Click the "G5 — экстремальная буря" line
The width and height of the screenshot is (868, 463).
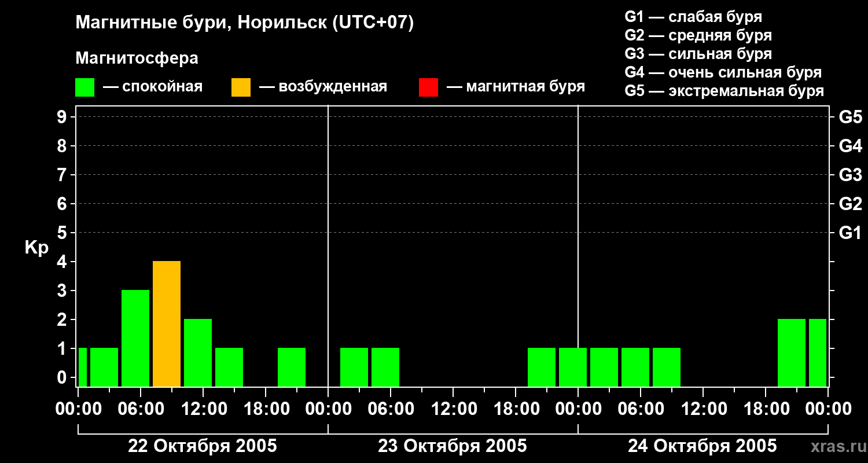click(724, 91)
